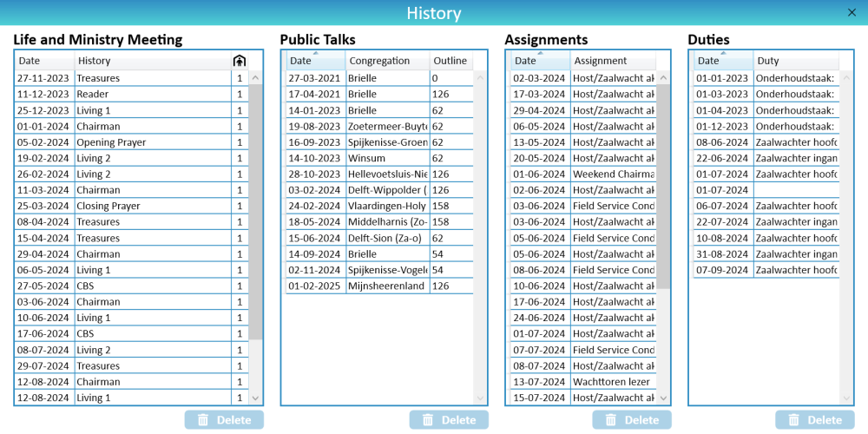Click the trash icon under Public Talks

429,420
